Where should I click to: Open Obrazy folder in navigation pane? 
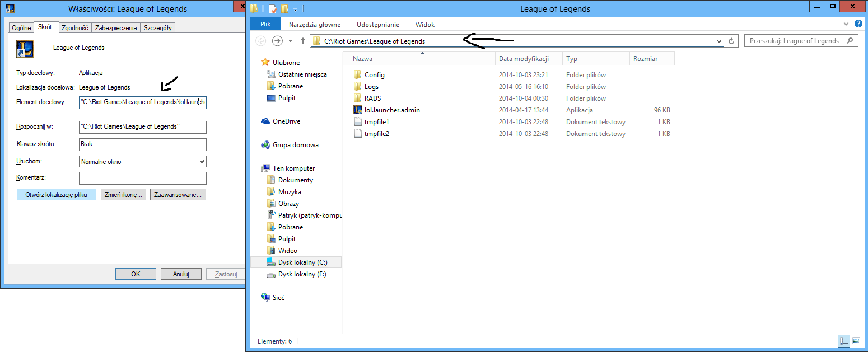click(288, 204)
